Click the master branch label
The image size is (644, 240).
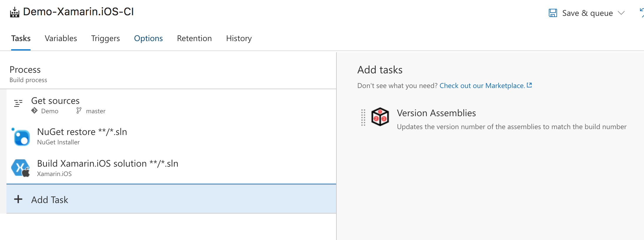point(96,111)
